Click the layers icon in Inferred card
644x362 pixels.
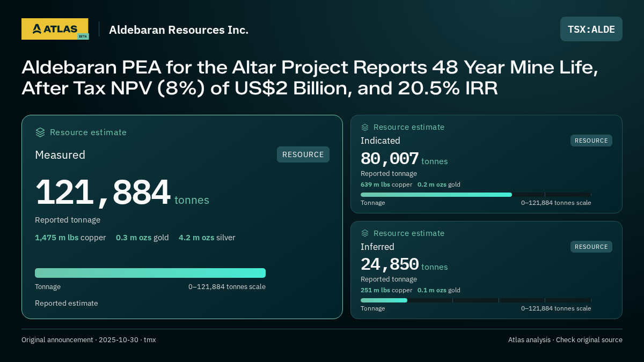coord(365,233)
